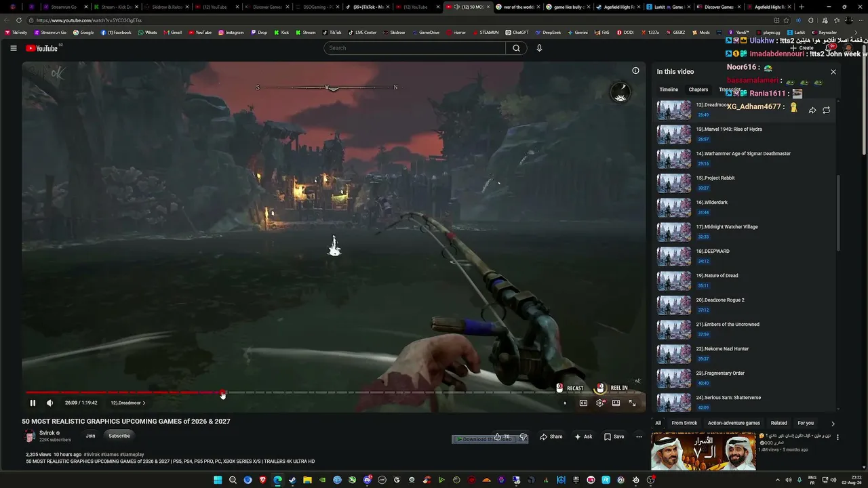Screen dimensions: 868x488
Task: Filter suggestions by Related chip
Action: point(778,423)
